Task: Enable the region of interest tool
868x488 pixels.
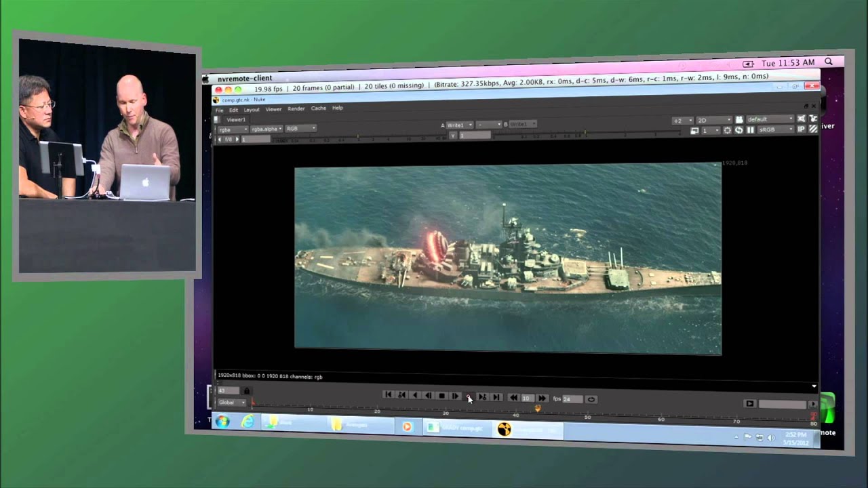Action: 728,129
